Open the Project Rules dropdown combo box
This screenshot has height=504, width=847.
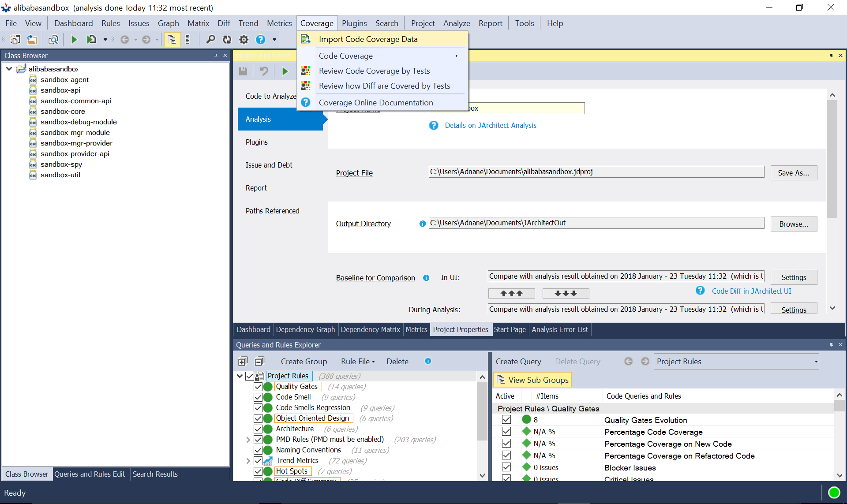click(x=736, y=362)
